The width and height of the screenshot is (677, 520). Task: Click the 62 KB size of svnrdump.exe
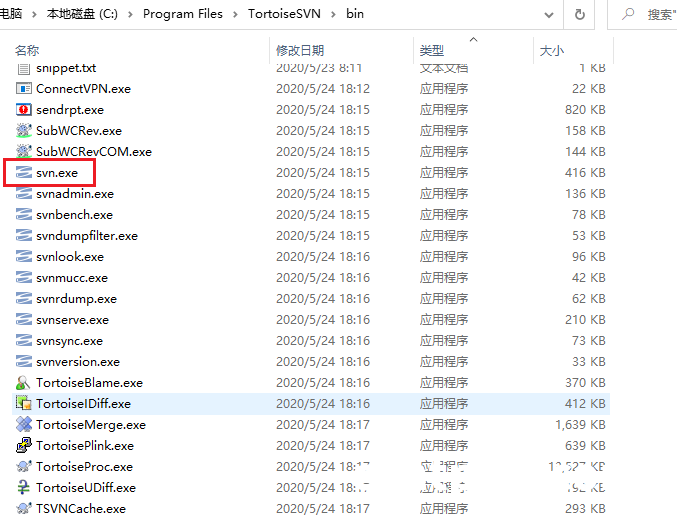click(589, 299)
